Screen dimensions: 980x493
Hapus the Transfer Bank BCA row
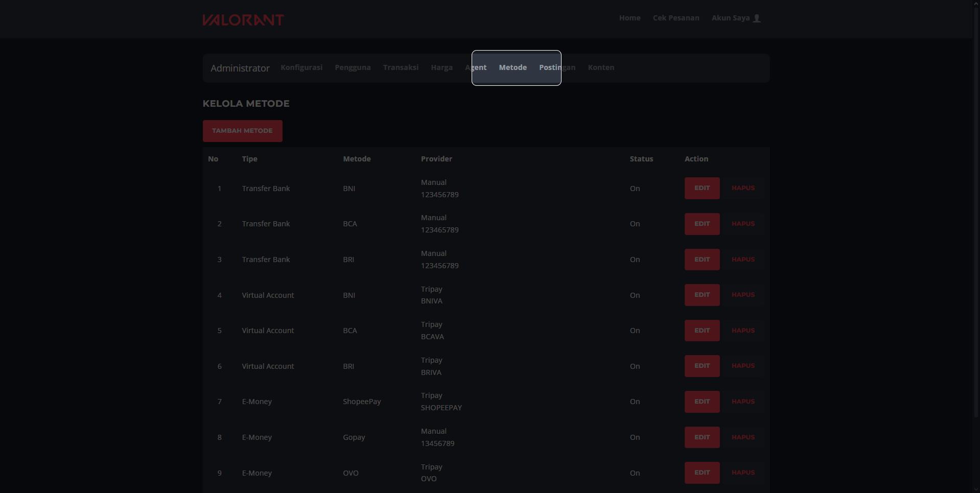coord(743,224)
